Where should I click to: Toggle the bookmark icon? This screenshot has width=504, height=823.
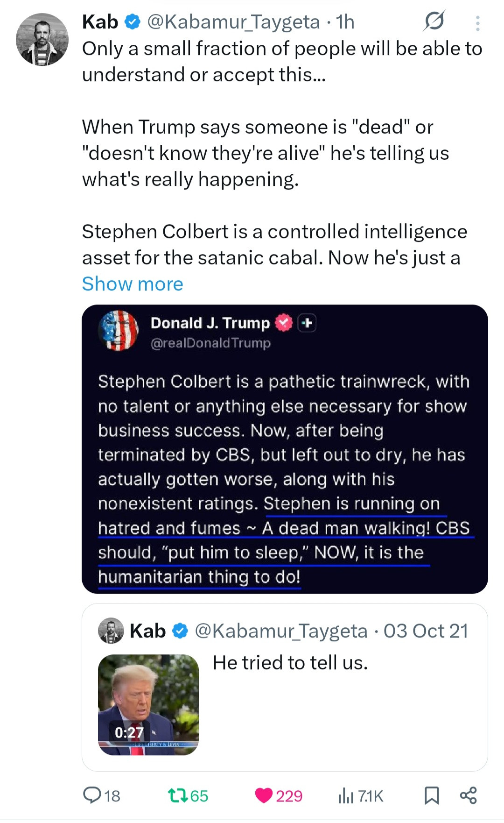point(432,795)
